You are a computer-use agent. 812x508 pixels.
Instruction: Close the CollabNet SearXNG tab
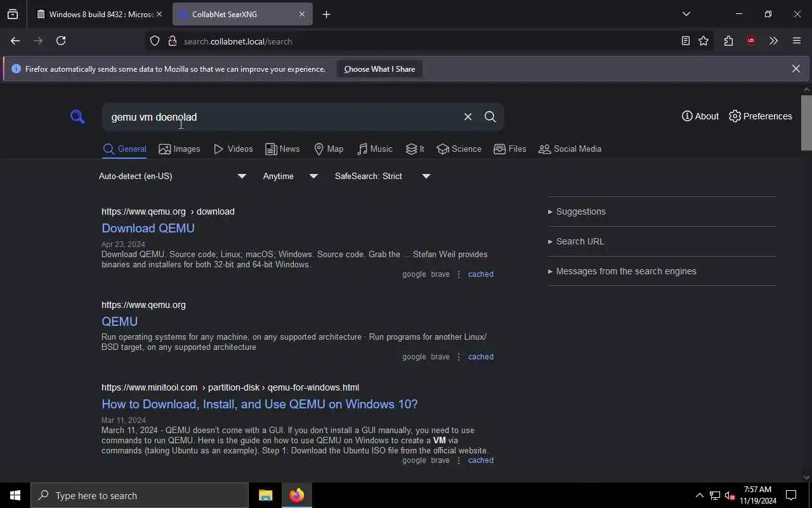pyautogui.click(x=302, y=14)
